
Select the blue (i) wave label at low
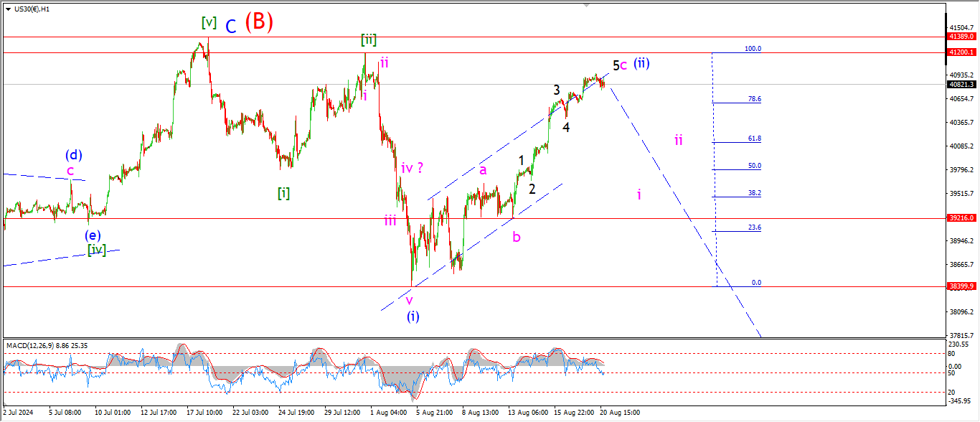point(413,316)
